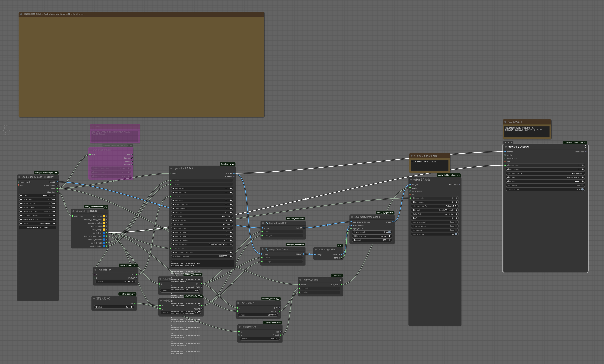Click the choose video to upload button
Screen dimensions: 604x364
[x=37, y=228]
